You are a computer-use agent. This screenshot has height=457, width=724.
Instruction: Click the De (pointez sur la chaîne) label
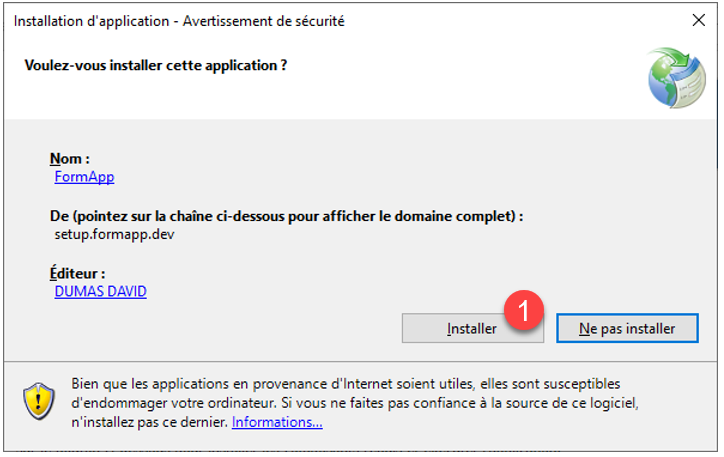tap(286, 216)
